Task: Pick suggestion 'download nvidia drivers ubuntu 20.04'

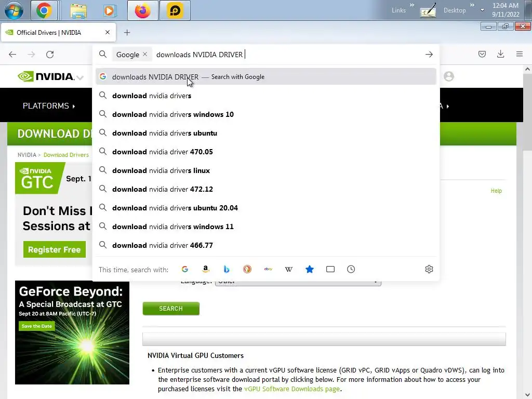Action: (x=265, y=208)
